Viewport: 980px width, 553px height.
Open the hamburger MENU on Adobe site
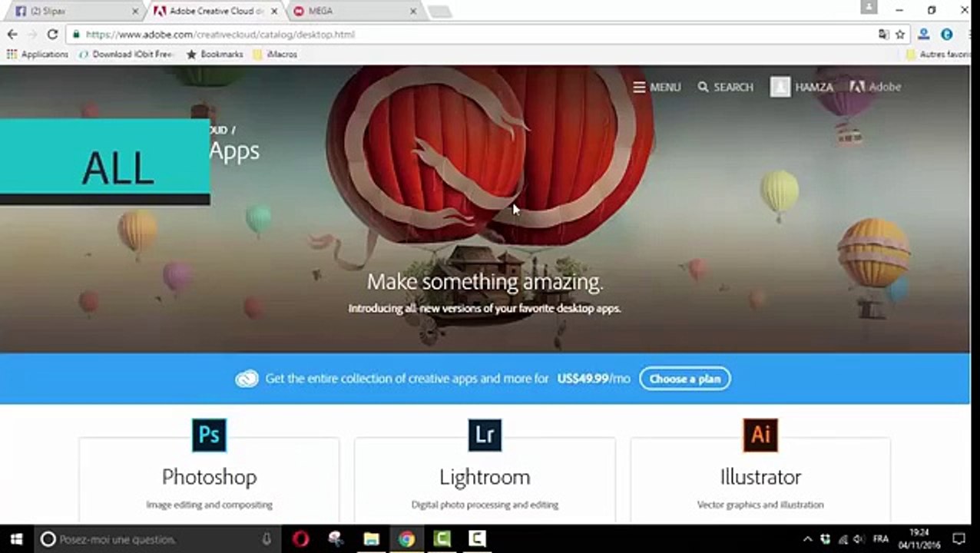click(657, 88)
